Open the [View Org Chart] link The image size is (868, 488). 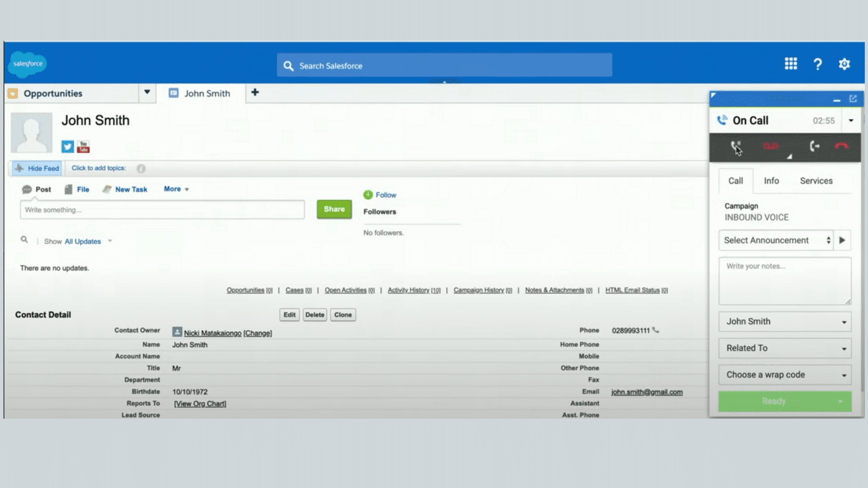click(200, 404)
